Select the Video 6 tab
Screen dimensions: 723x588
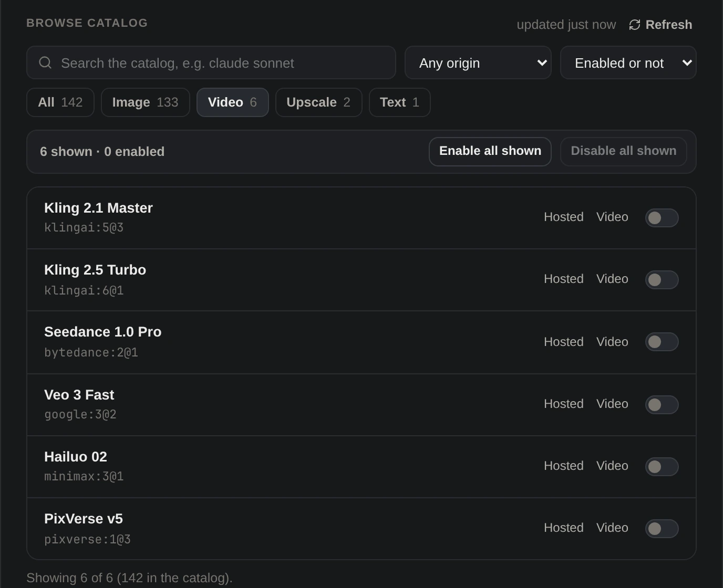coord(233,102)
